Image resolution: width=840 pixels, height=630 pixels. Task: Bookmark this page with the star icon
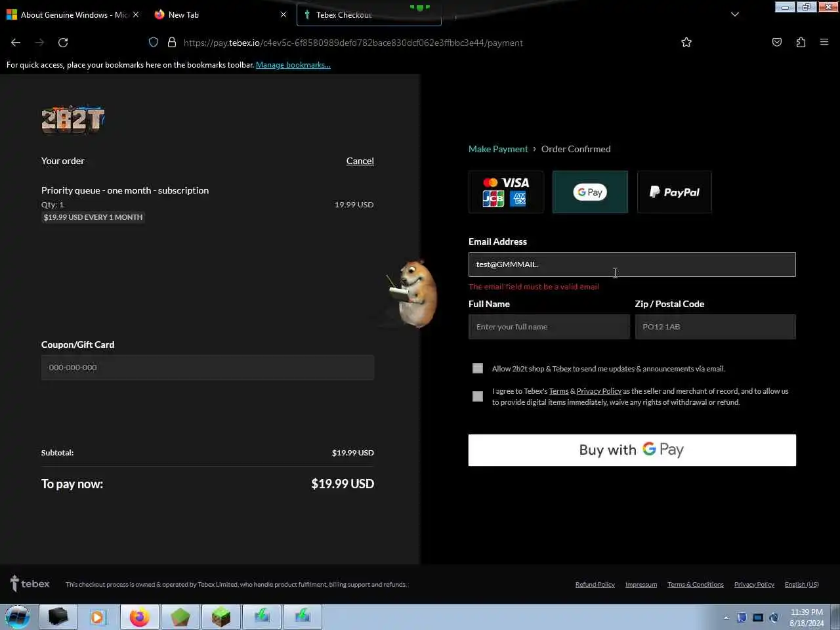686,42
